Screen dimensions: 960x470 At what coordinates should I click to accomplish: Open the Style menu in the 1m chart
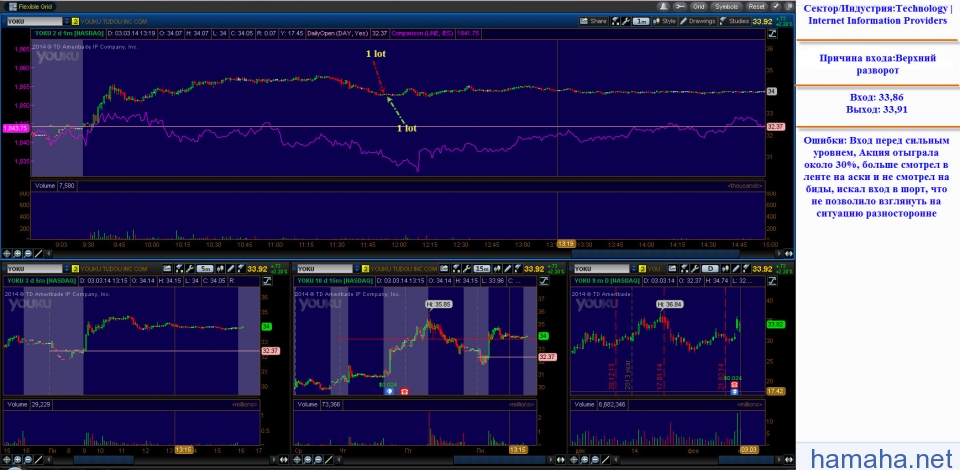click(x=665, y=21)
